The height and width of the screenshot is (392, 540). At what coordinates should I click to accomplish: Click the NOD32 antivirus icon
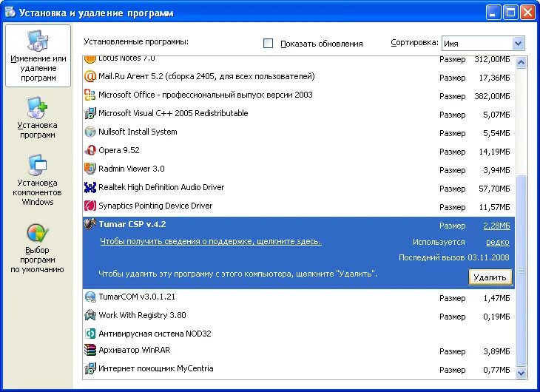tap(90, 334)
